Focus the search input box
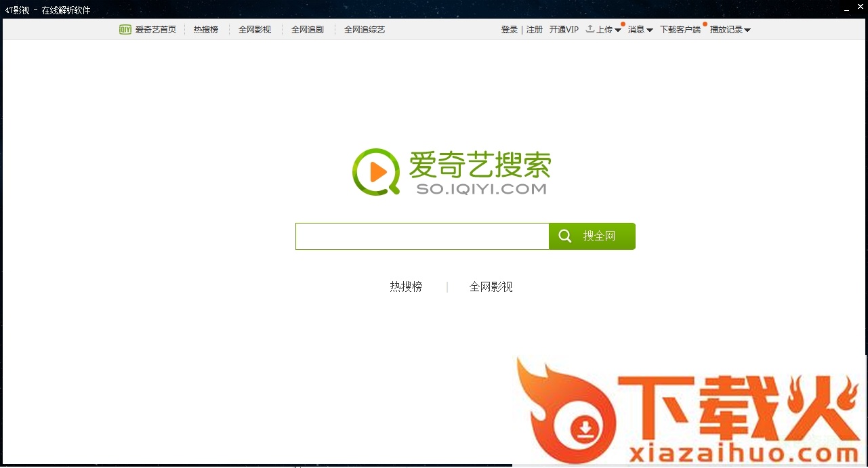The image size is (868, 468). tap(422, 236)
